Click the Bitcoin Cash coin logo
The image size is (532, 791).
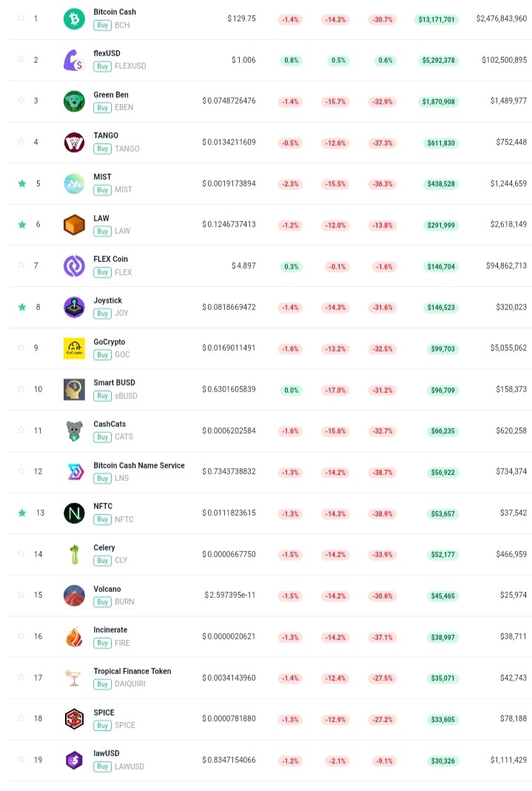point(74,18)
